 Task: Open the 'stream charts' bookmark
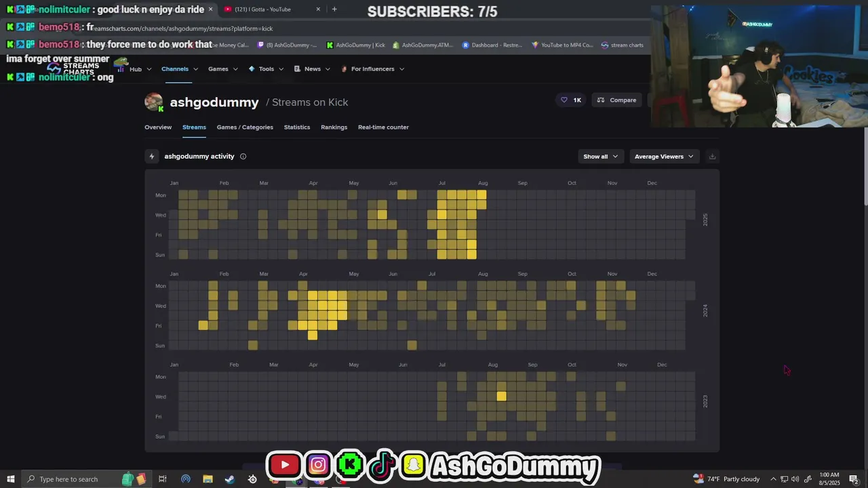click(622, 45)
